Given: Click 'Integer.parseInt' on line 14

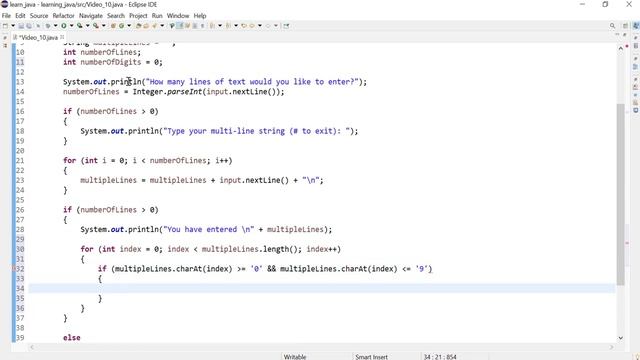Looking at the screenshot, I should pos(167,91).
